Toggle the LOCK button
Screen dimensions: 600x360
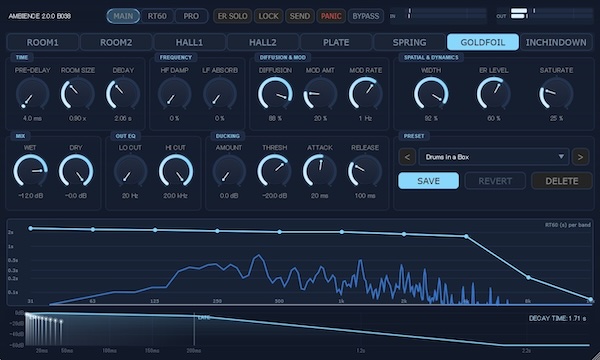tap(268, 16)
